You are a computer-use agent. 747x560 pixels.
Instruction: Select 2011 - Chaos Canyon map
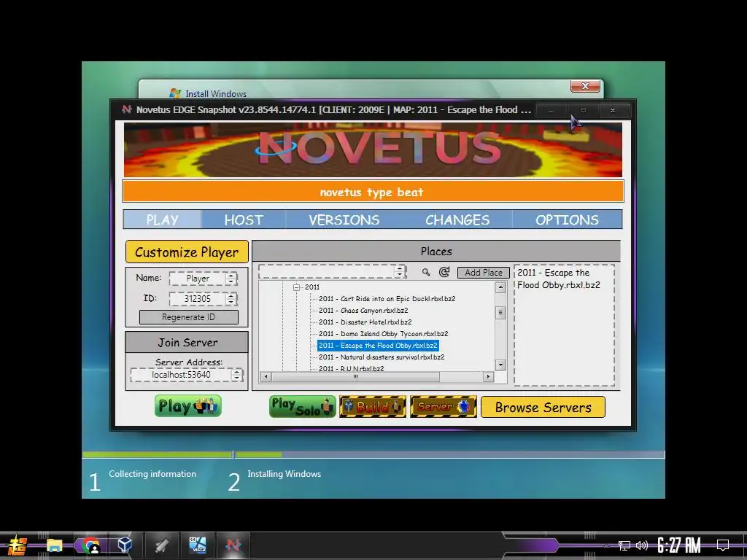(x=363, y=311)
